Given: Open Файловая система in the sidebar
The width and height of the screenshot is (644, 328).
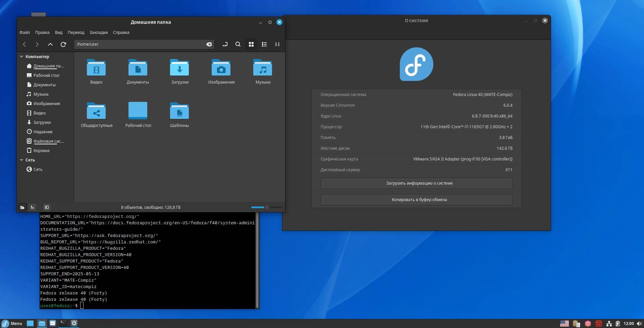Looking at the screenshot, I should click(x=45, y=141).
